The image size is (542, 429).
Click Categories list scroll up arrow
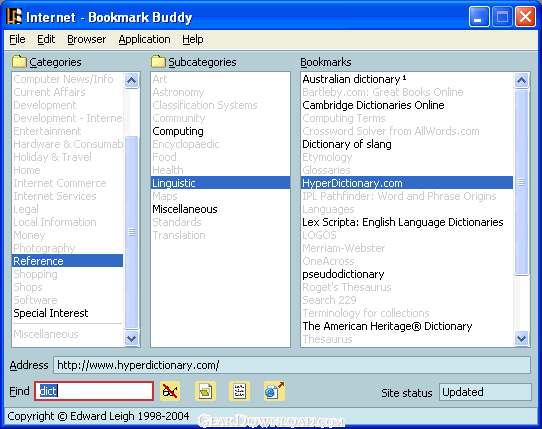click(x=131, y=81)
